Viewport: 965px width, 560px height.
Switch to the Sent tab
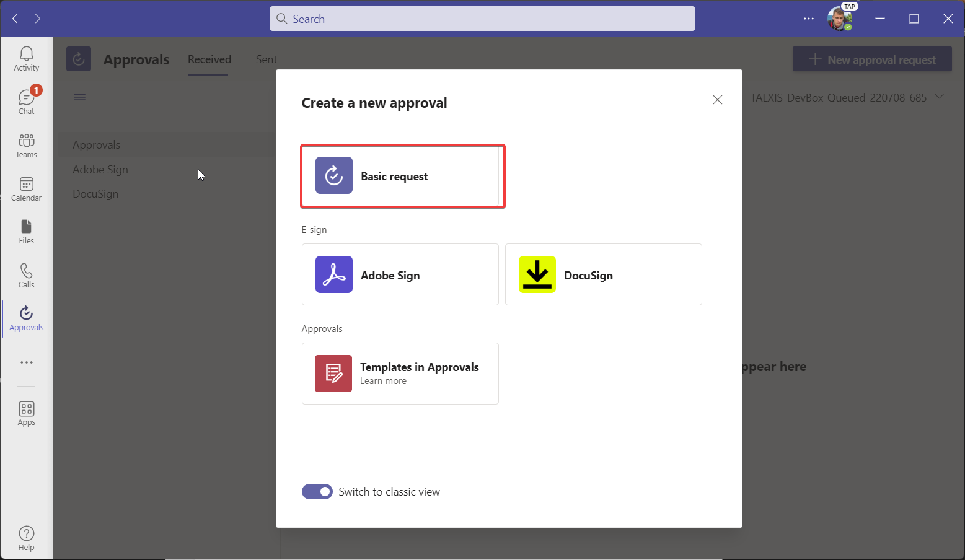click(267, 59)
